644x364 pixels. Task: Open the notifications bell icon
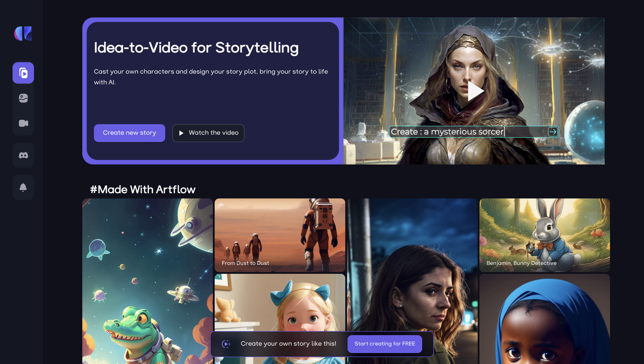(23, 187)
